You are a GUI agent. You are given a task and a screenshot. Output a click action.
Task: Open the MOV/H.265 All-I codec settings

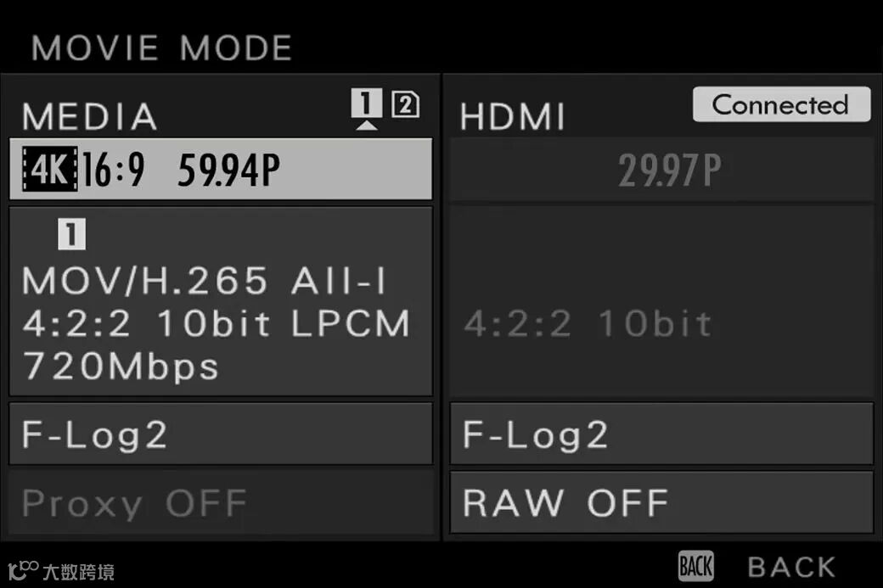(222, 301)
